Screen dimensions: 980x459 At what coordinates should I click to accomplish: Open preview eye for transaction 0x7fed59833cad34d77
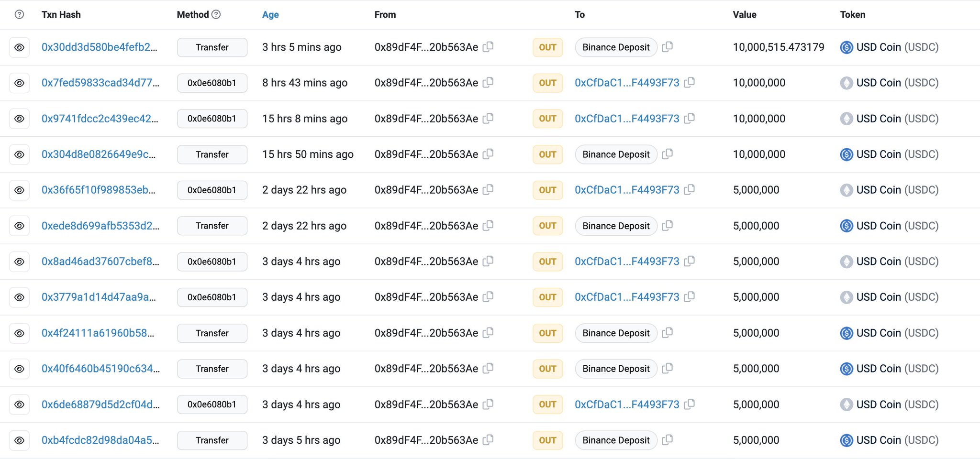(x=19, y=83)
